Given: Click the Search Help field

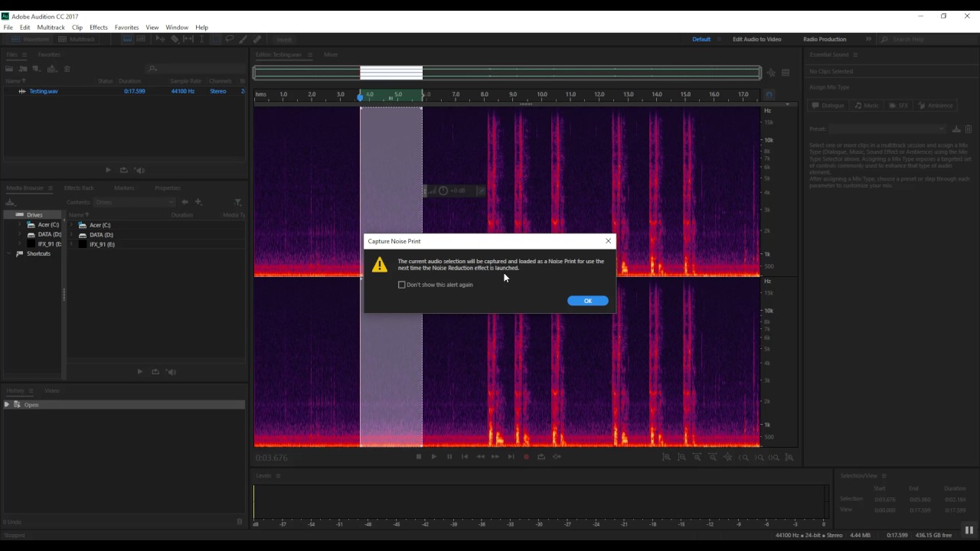Looking at the screenshot, I should (x=929, y=39).
